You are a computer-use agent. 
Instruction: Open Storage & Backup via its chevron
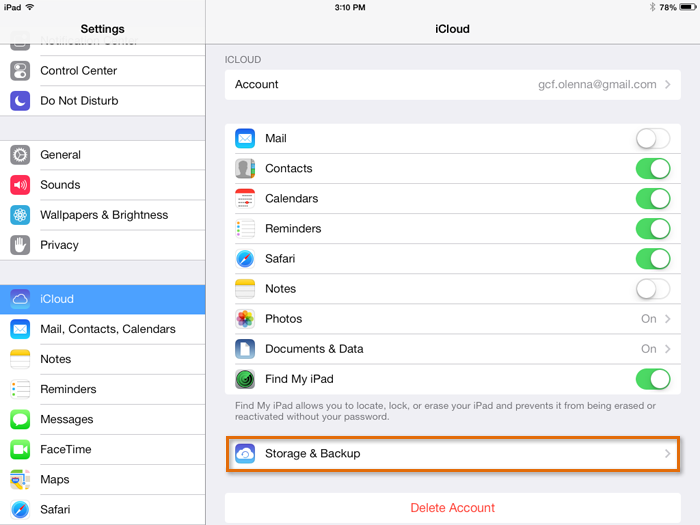coord(667,454)
